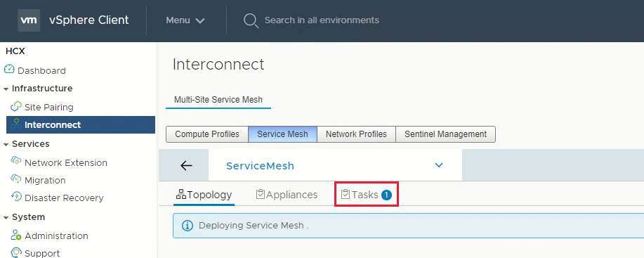Click the search magnifier icon
The image size is (644, 258).
tap(251, 20)
